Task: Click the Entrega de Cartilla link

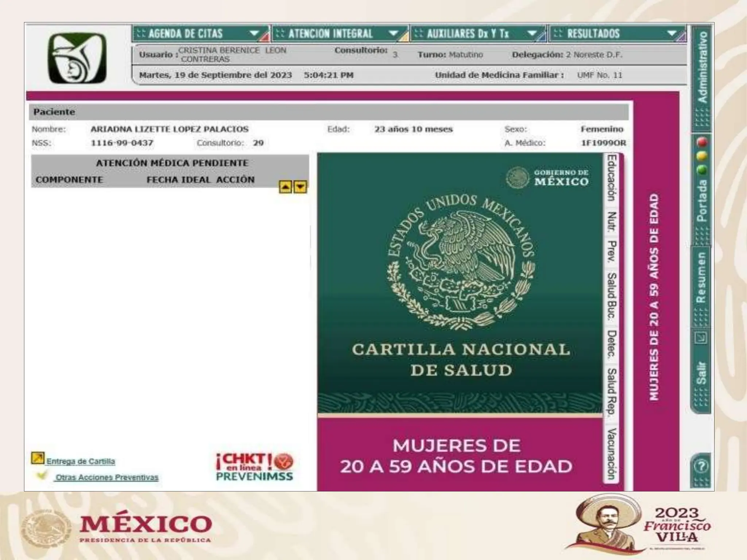Action: (x=81, y=461)
